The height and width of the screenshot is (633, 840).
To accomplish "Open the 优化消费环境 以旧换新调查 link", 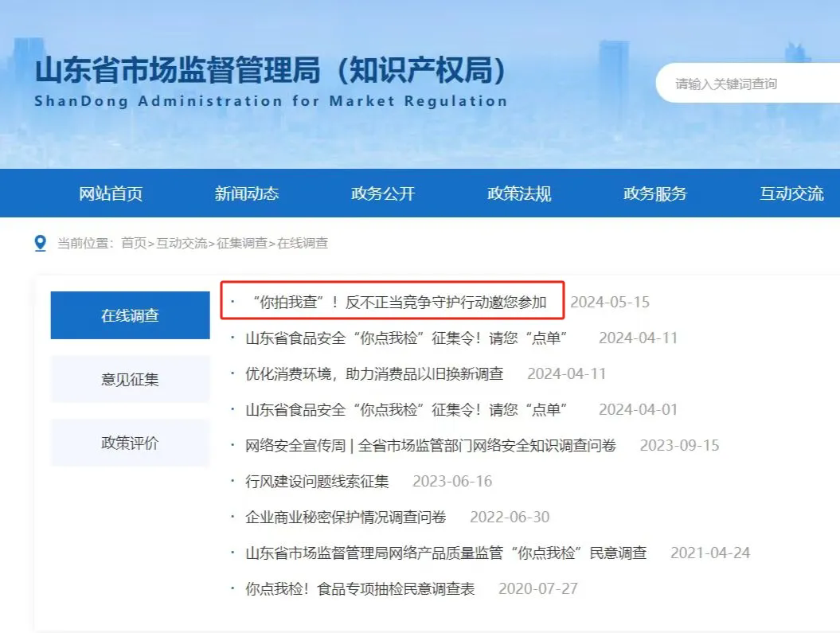I will click(x=374, y=373).
